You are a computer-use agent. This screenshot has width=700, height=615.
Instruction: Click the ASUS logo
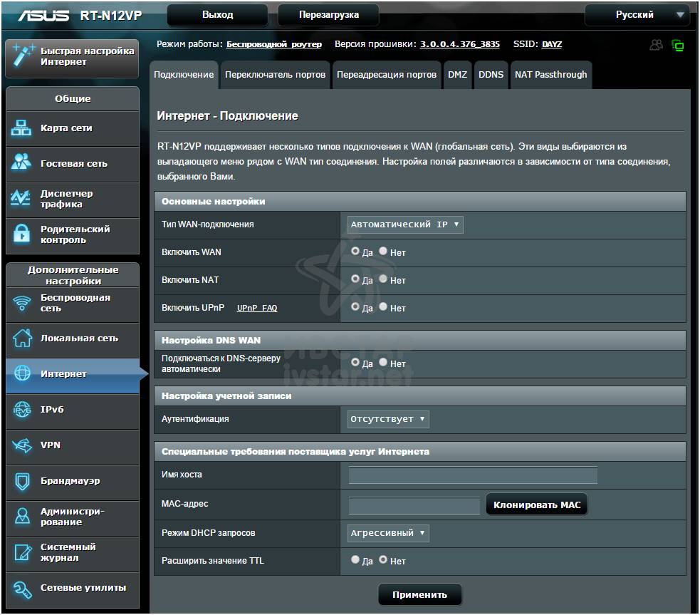[43, 15]
